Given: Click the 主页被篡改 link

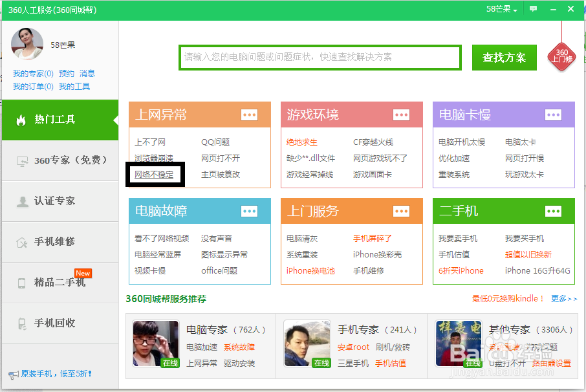Looking at the screenshot, I should coord(221,175).
